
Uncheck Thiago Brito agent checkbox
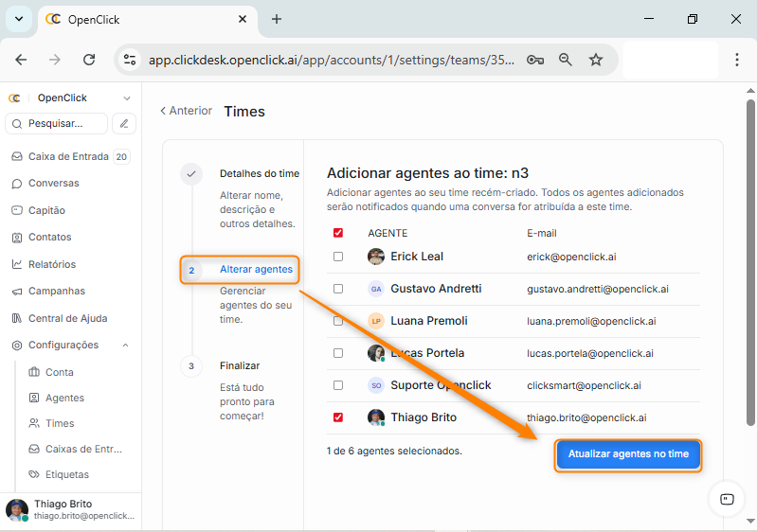coord(338,417)
